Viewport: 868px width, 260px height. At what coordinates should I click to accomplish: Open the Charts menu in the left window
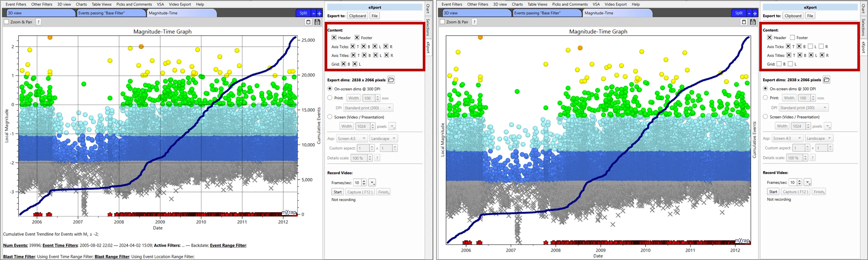click(x=81, y=4)
